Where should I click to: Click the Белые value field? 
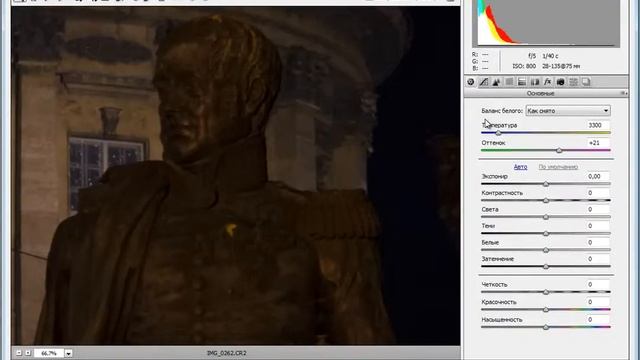(x=598, y=242)
